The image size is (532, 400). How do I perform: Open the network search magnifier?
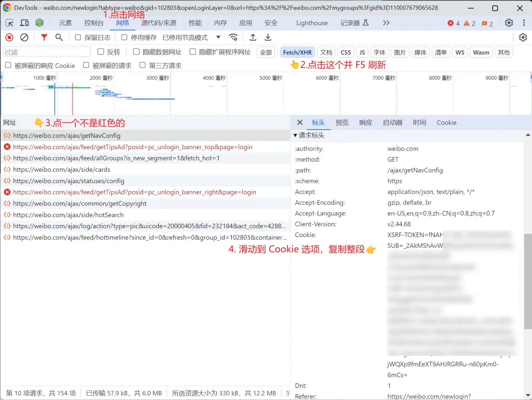[x=59, y=37]
